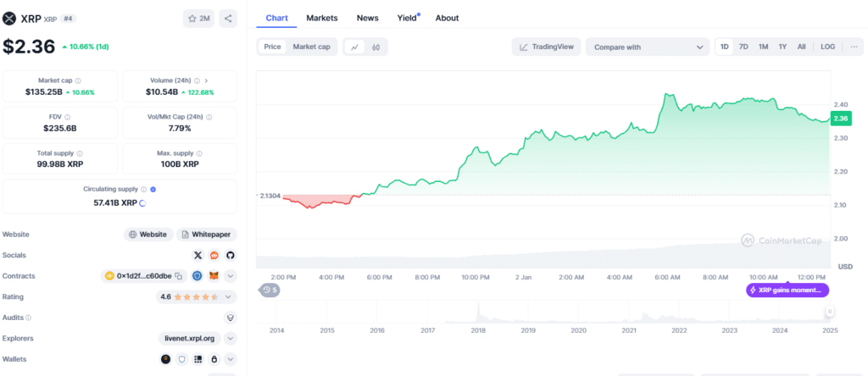Viewport: 868px width, 376px height.
Task: Set chart range to 1Y
Action: click(782, 47)
